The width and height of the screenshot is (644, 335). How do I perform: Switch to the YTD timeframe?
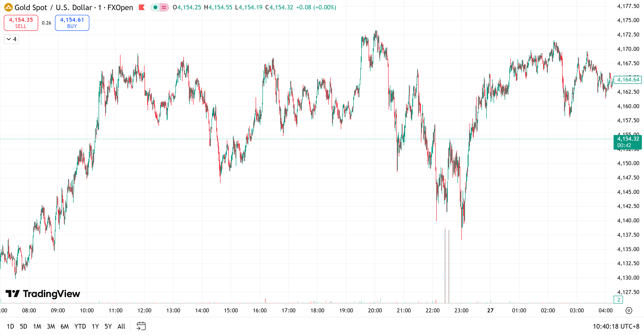(x=80, y=326)
